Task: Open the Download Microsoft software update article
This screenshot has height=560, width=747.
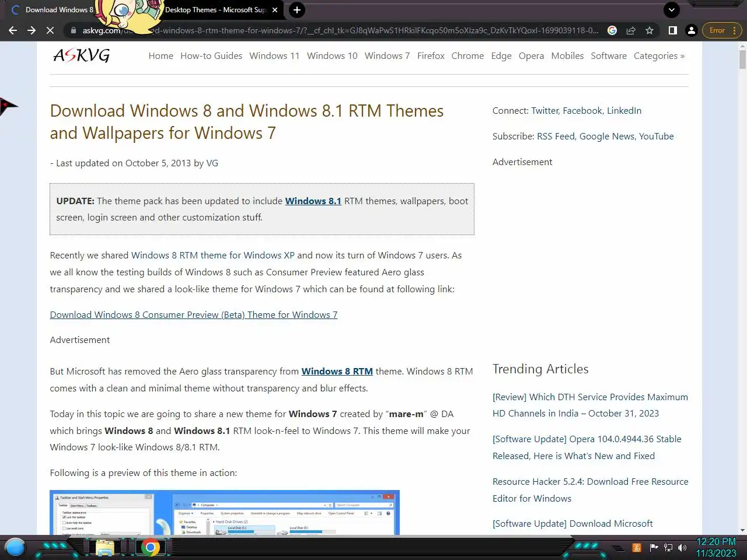Action: coord(573,524)
